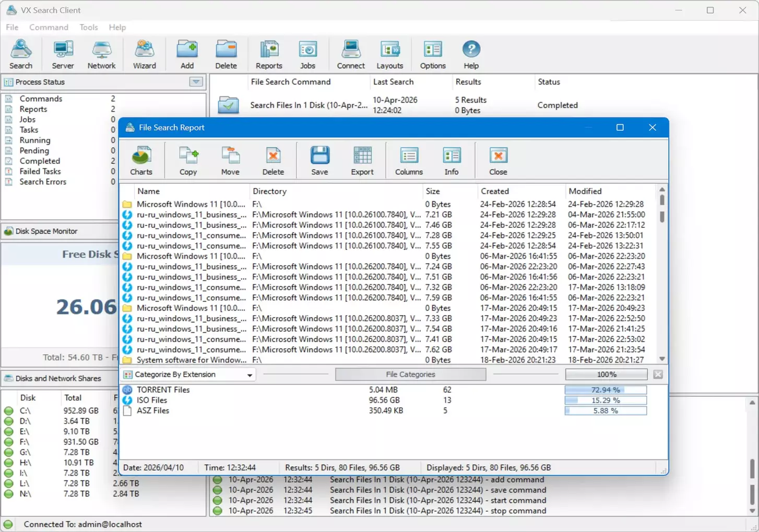
Task: Open the Tools menu
Action: [x=88, y=27]
